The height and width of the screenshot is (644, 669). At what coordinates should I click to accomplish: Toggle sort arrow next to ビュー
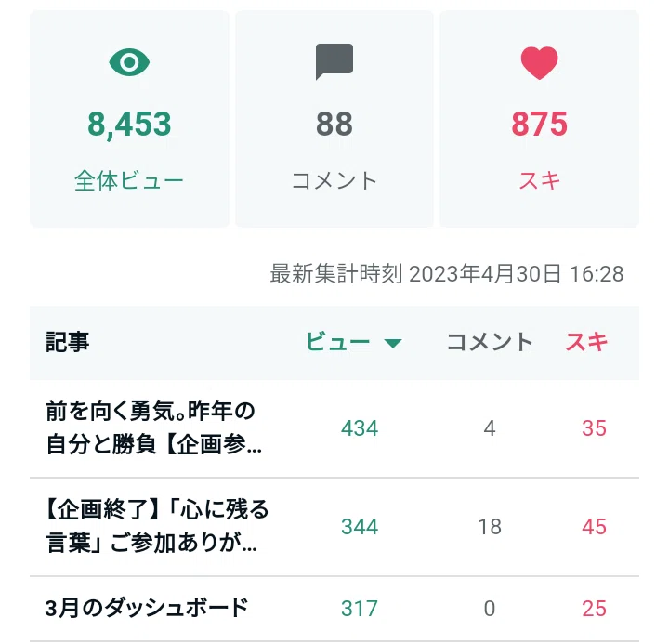point(392,343)
